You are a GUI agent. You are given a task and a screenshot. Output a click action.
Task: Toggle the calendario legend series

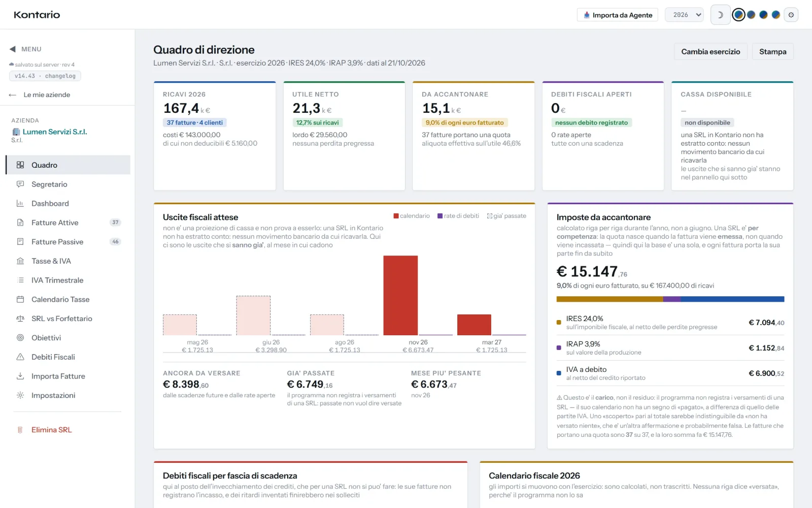click(x=412, y=216)
